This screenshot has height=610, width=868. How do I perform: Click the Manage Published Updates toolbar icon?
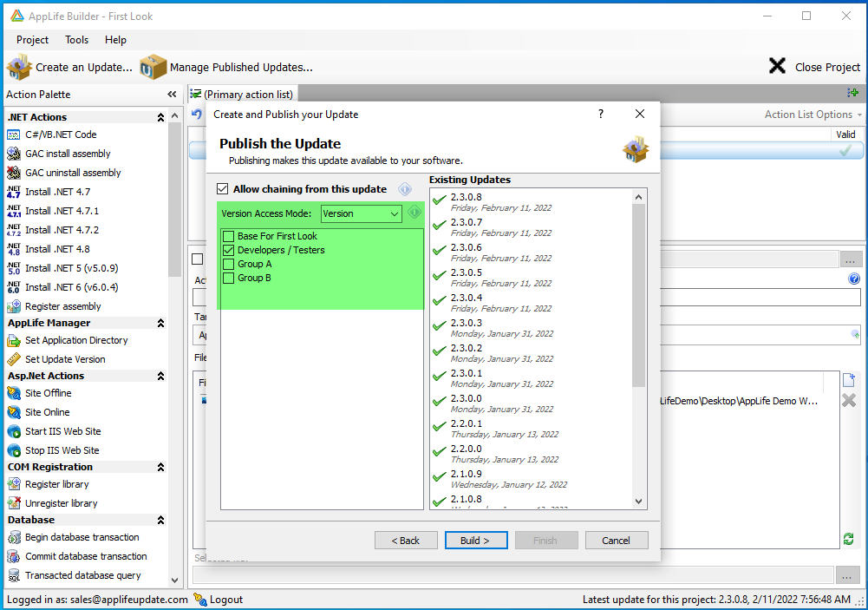pos(153,67)
